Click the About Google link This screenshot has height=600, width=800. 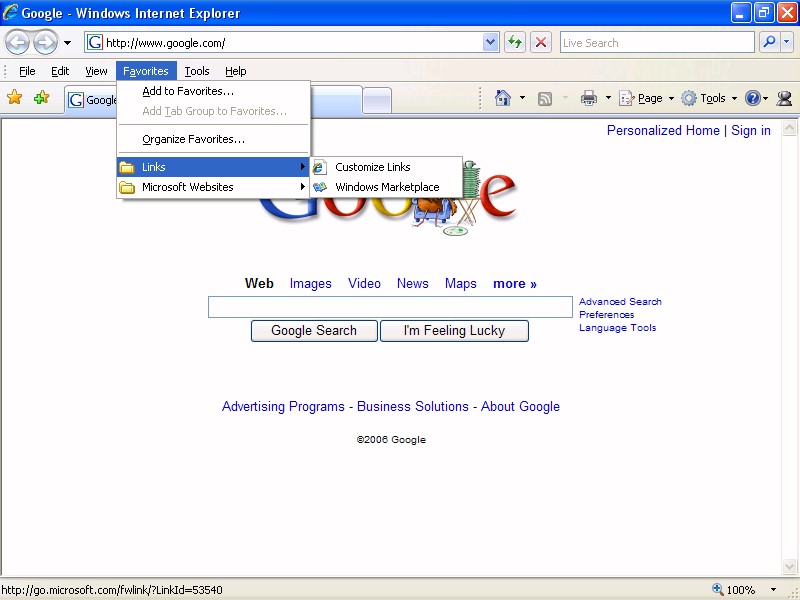coord(520,407)
